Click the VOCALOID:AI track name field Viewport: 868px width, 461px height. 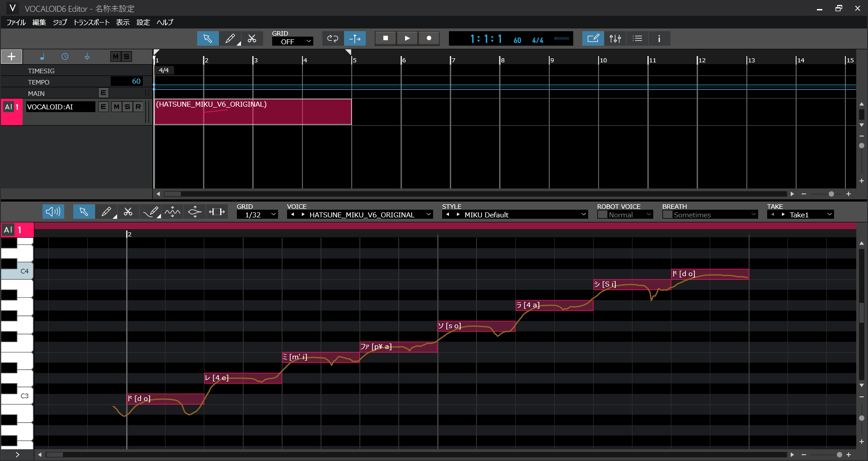click(61, 107)
